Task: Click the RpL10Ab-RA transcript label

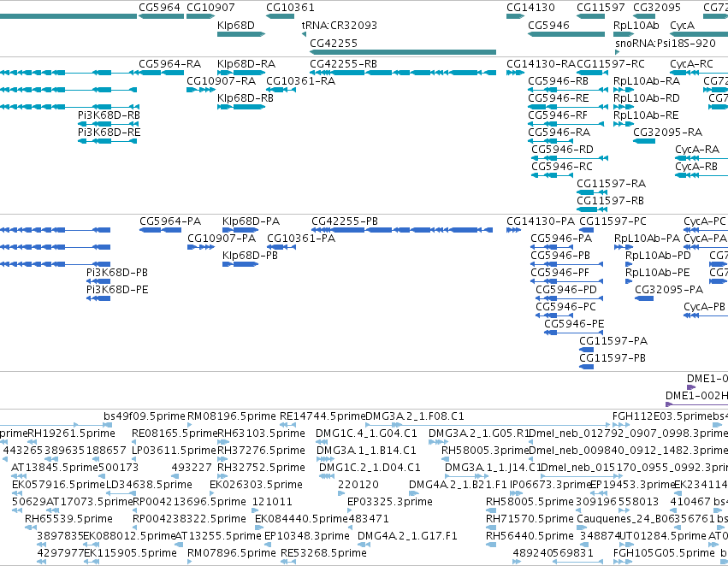Action: tap(646, 80)
